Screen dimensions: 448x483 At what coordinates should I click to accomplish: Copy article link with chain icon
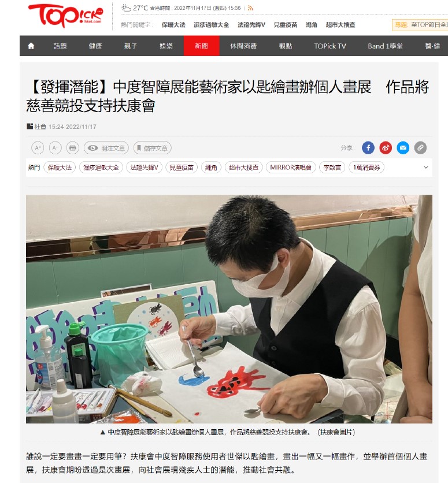[x=420, y=148]
